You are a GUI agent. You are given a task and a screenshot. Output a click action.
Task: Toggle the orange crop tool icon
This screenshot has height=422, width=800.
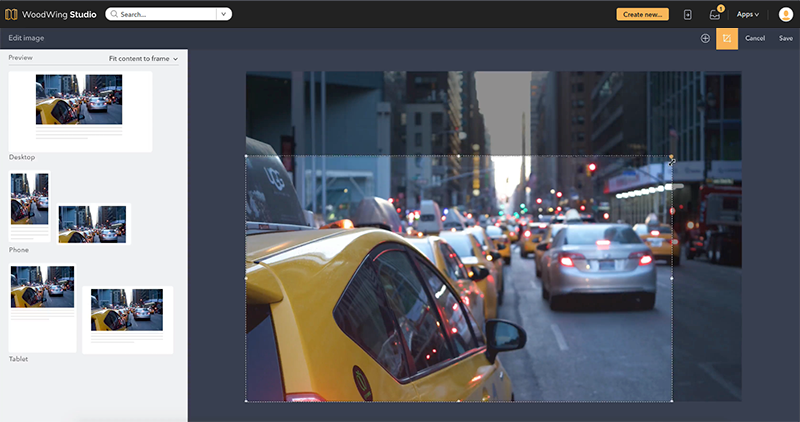(x=727, y=38)
